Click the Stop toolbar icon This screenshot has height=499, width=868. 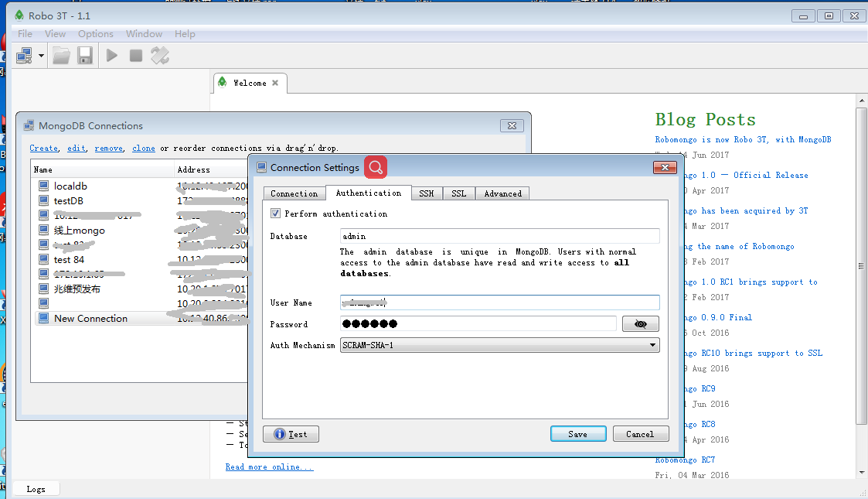135,56
